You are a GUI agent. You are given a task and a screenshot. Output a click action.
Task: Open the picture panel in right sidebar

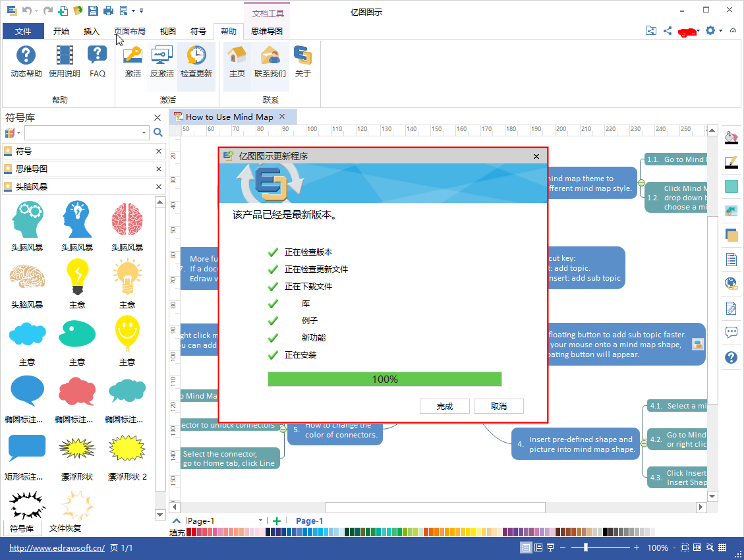tap(731, 211)
